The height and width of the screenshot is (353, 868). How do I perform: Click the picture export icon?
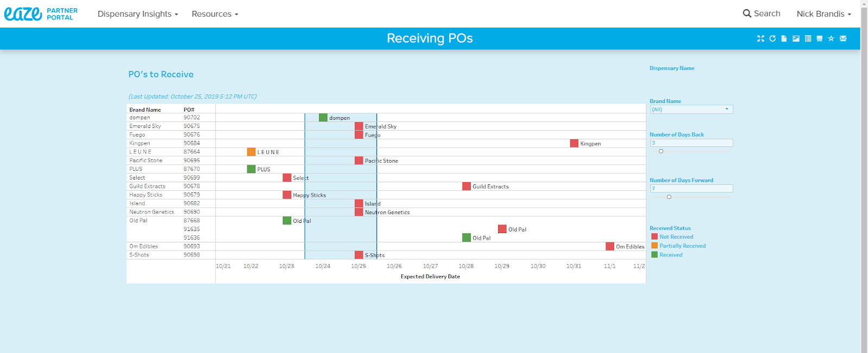796,38
